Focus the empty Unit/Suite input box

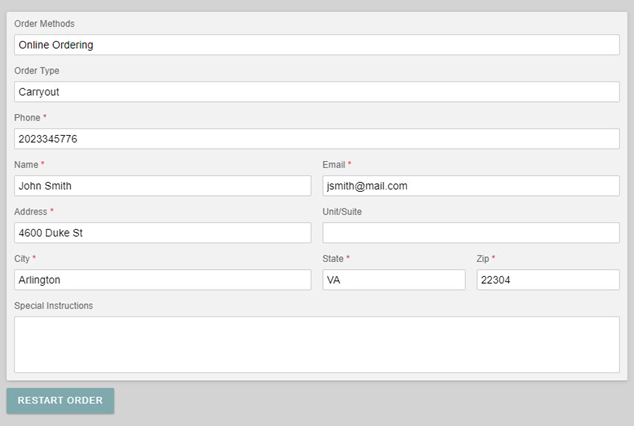(x=470, y=233)
